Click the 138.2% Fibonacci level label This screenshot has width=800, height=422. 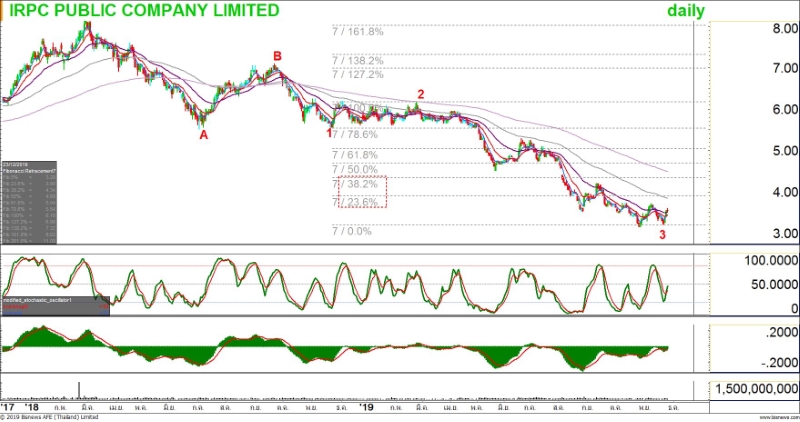(x=358, y=60)
